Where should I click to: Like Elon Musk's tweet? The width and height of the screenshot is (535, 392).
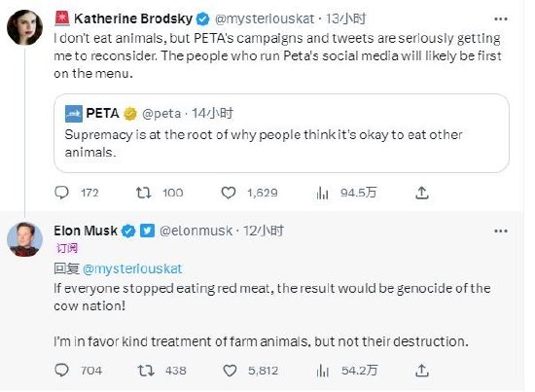pyautogui.click(x=230, y=371)
